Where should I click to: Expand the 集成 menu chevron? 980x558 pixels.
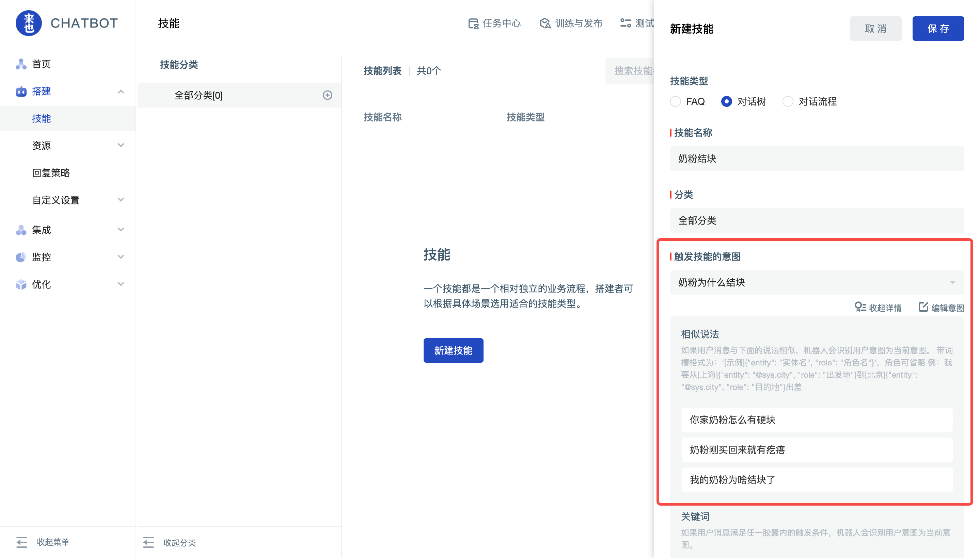tap(121, 230)
